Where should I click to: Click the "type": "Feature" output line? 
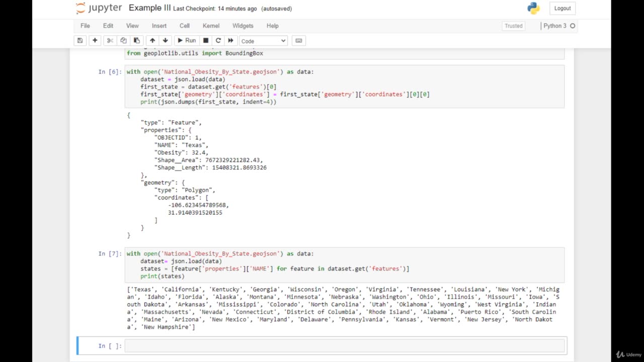tap(171, 122)
